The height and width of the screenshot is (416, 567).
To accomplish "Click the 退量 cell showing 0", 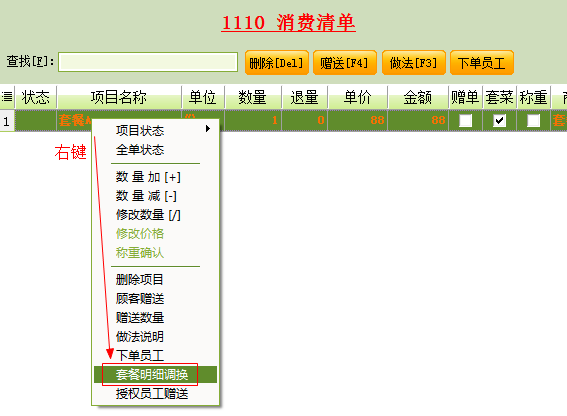I will 304,120.
